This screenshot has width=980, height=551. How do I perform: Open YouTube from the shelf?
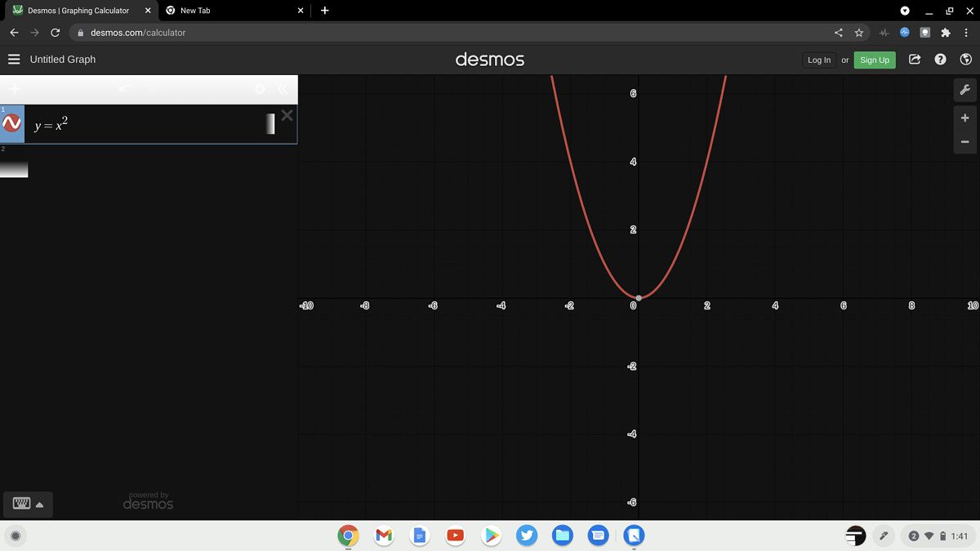pos(456,535)
